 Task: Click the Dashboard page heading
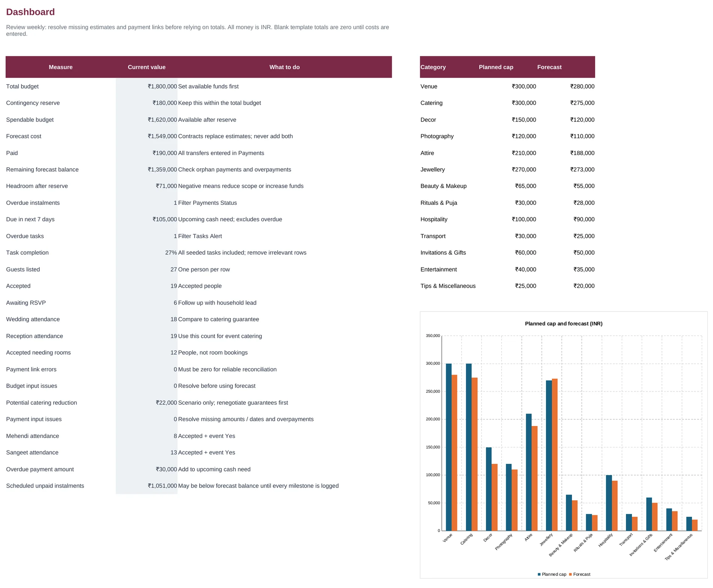point(30,12)
